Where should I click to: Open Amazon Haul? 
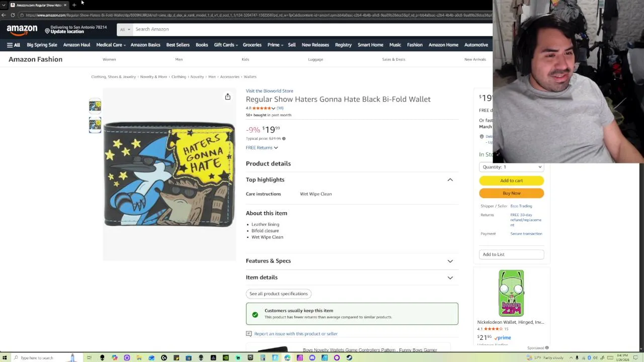coord(76,45)
